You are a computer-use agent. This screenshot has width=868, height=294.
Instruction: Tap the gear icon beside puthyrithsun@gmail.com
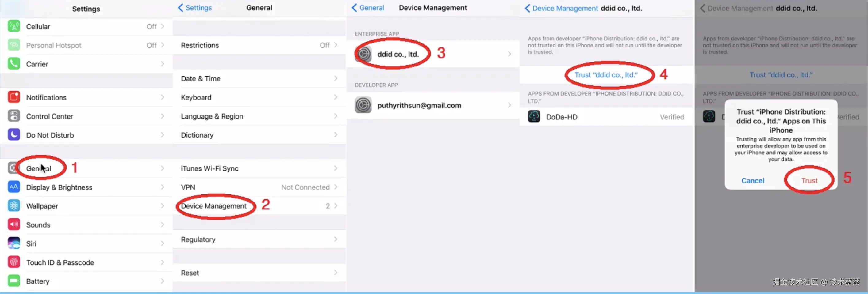363,105
